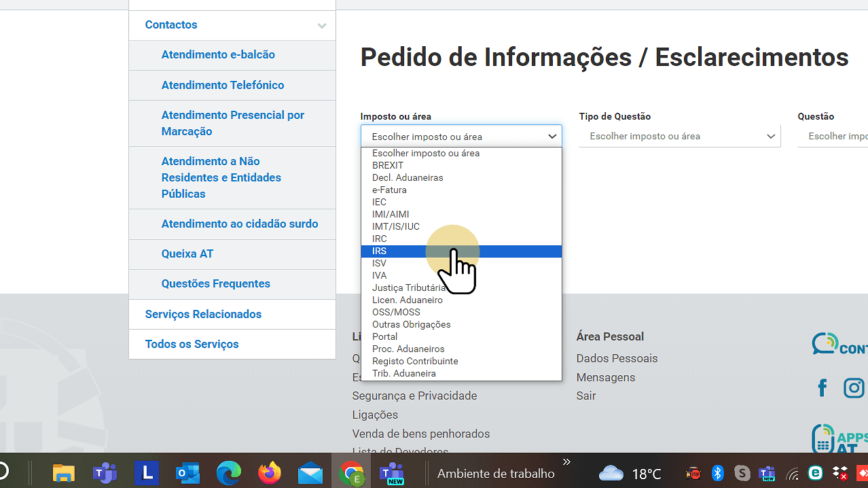The height and width of the screenshot is (488, 868).
Task: Select IRS from the dropdown list
Action: [x=380, y=251]
